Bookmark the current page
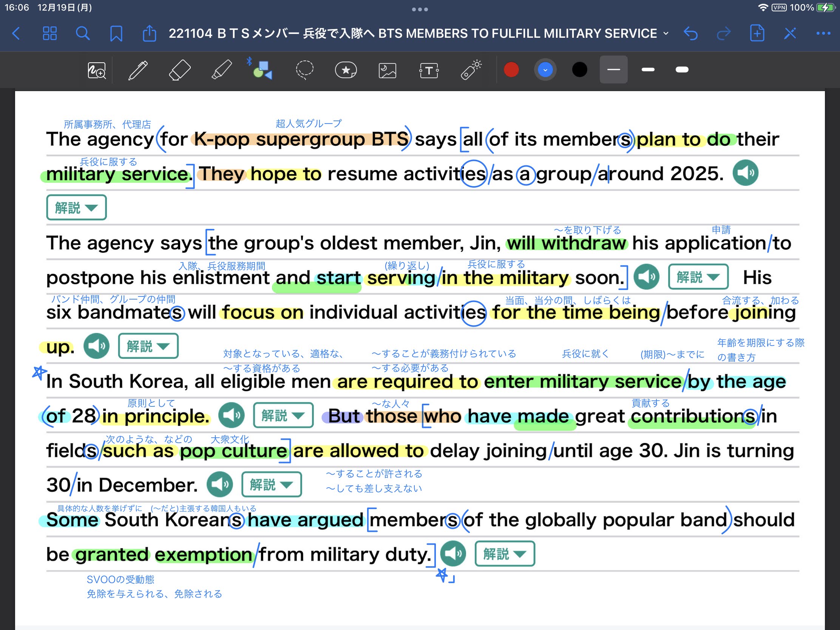The height and width of the screenshot is (630, 840). click(x=116, y=33)
